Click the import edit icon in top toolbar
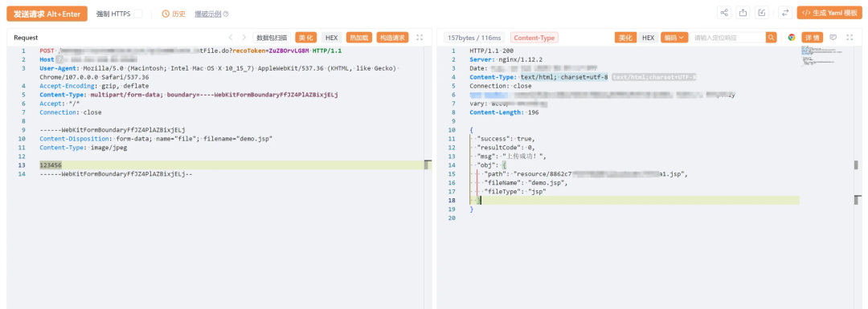 coord(763,14)
